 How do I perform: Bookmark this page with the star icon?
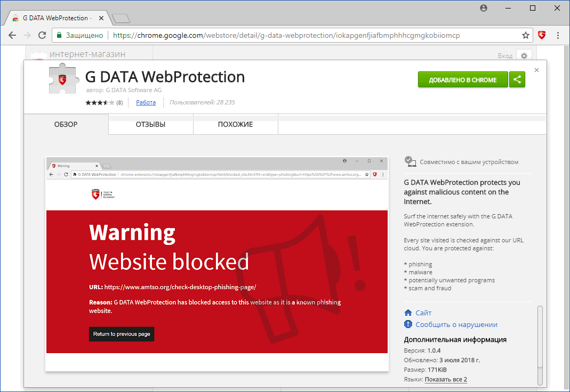pos(526,36)
